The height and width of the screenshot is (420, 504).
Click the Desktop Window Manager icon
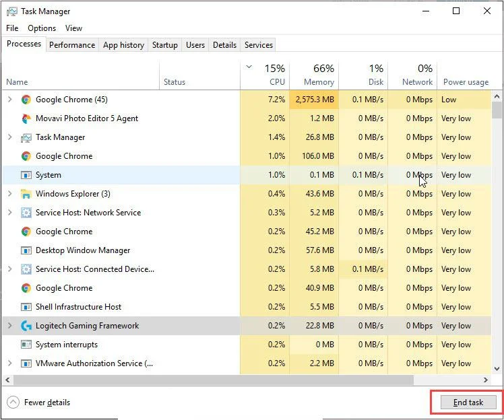pyautogui.click(x=26, y=250)
